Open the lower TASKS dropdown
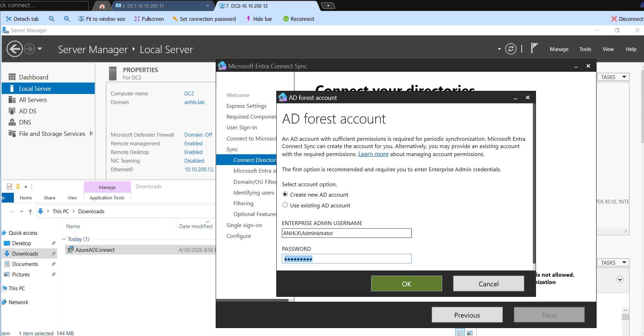Viewport: 644px width, 336px height. click(x=613, y=262)
